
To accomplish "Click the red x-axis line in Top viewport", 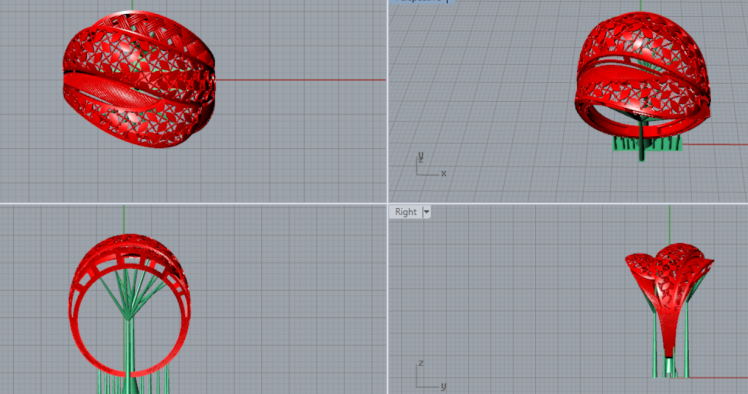I will 301,80.
